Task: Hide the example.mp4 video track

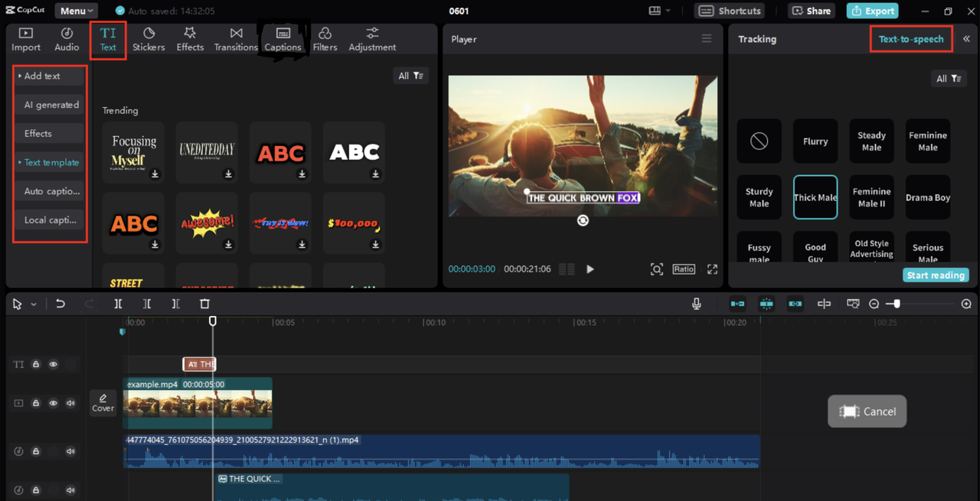Action: (x=53, y=403)
